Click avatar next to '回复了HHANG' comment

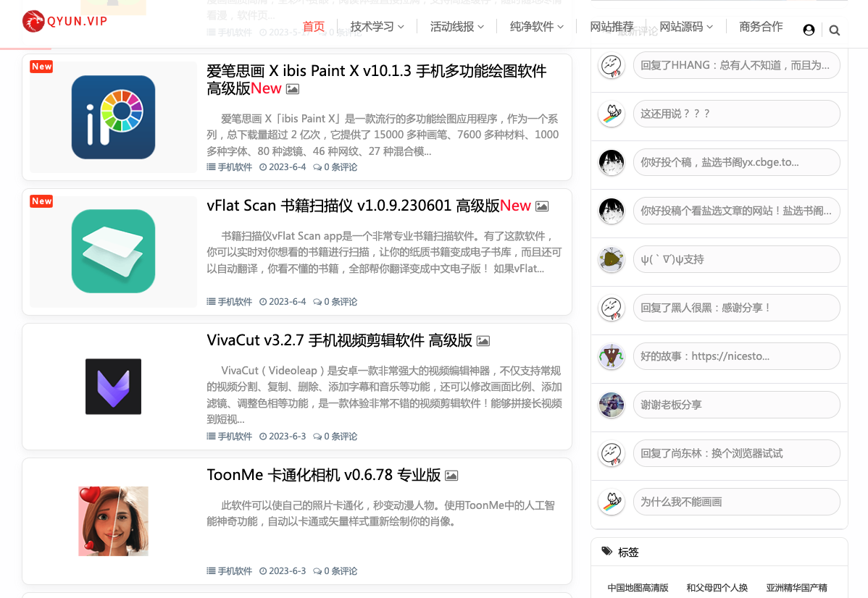[612, 66]
